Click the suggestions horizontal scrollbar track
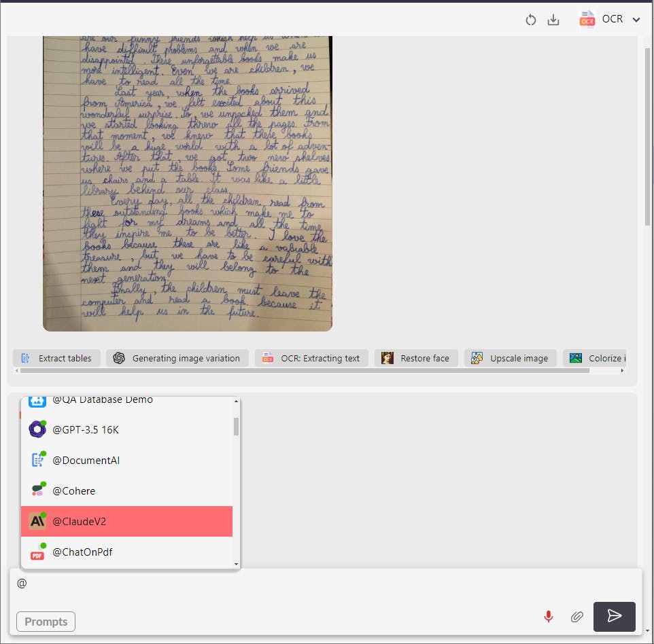Viewport: 654px width, 644px height. (x=320, y=370)
